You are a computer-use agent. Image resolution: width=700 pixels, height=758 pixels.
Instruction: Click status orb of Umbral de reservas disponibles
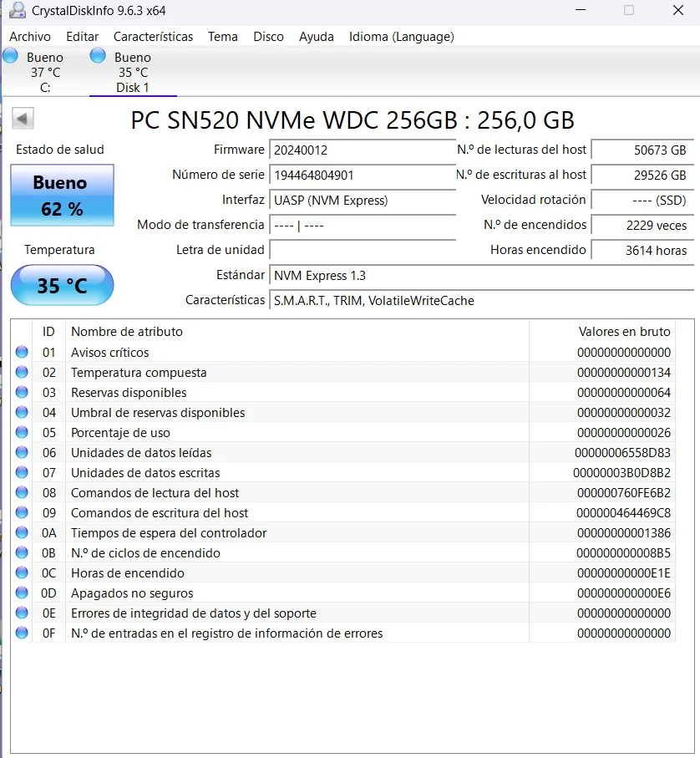[x=22, y=412]
